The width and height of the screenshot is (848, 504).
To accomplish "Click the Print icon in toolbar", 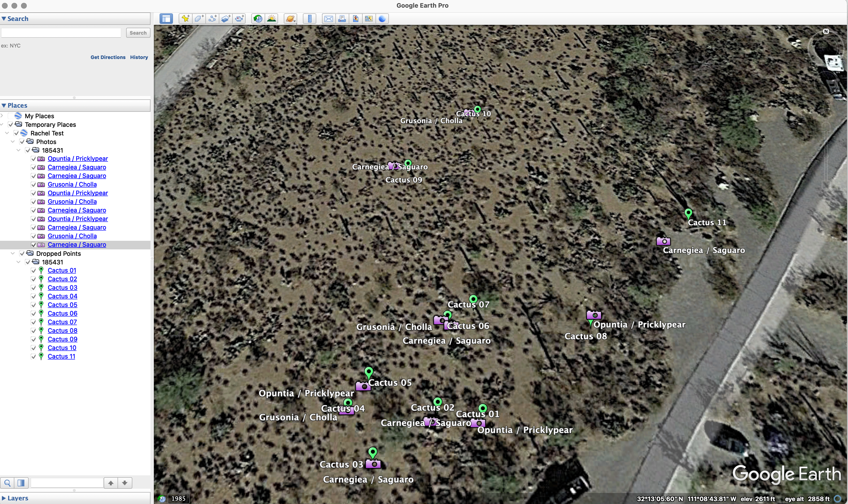I will (342, 19).
